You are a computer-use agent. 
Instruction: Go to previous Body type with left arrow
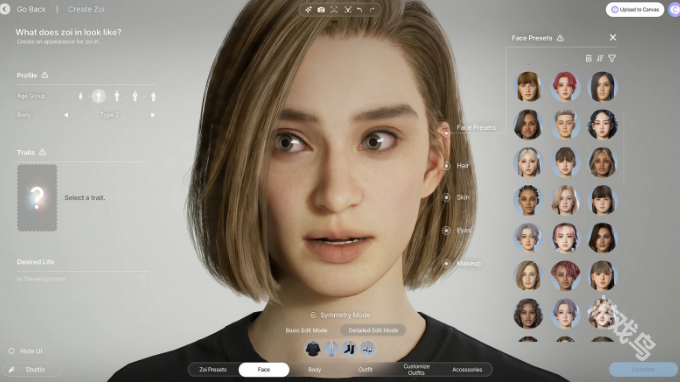66,115
